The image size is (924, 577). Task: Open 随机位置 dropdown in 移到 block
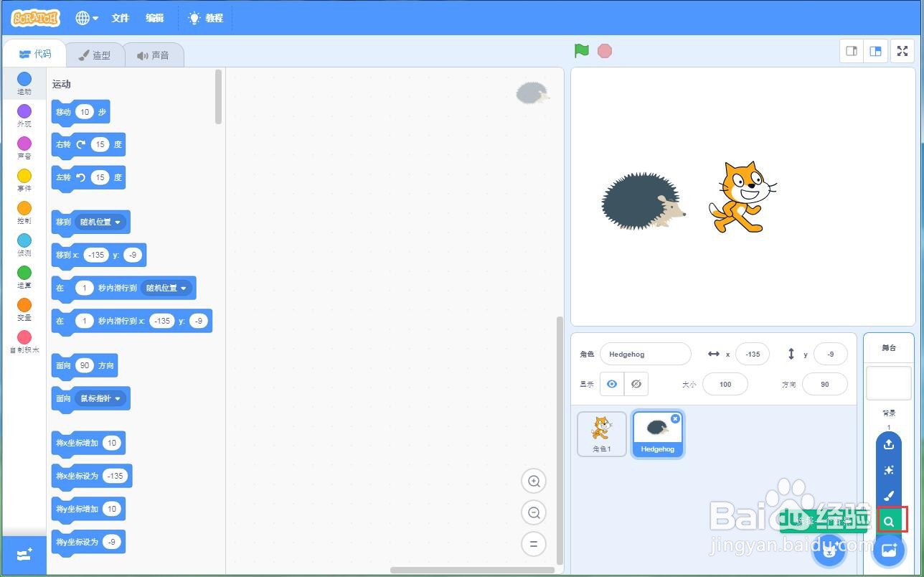coord(101,222)
